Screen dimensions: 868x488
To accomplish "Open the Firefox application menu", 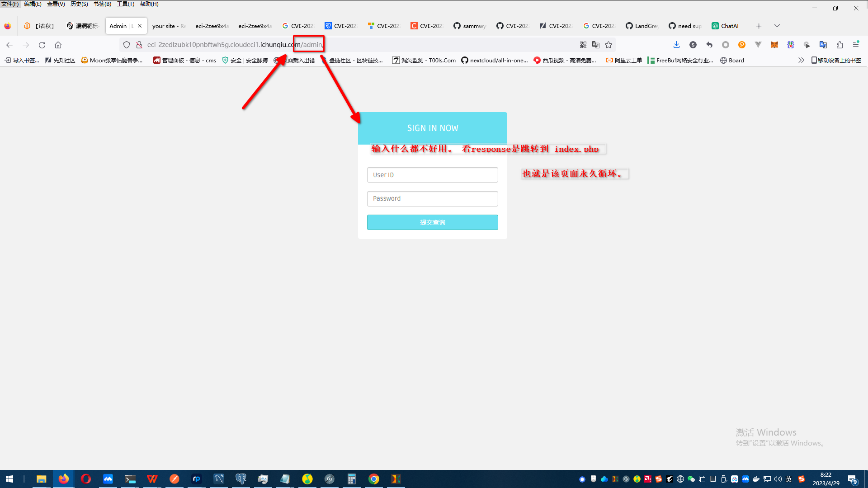I will tap(856, 45).
